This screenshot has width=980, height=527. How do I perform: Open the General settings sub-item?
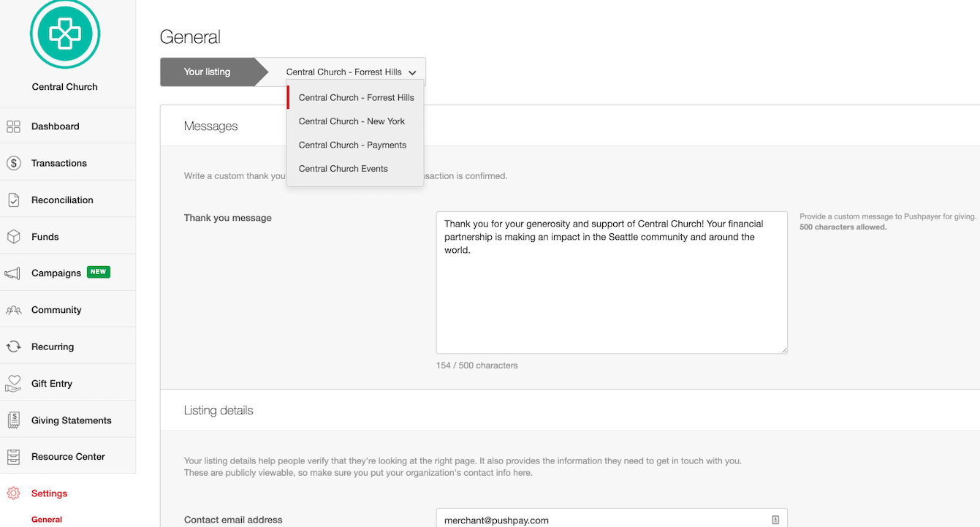(x=46, y=519)
